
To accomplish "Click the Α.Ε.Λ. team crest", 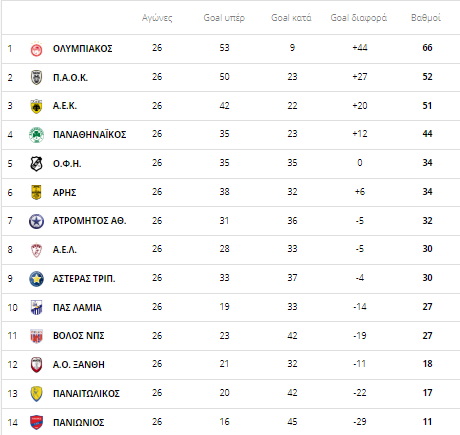I will (36, 250).
